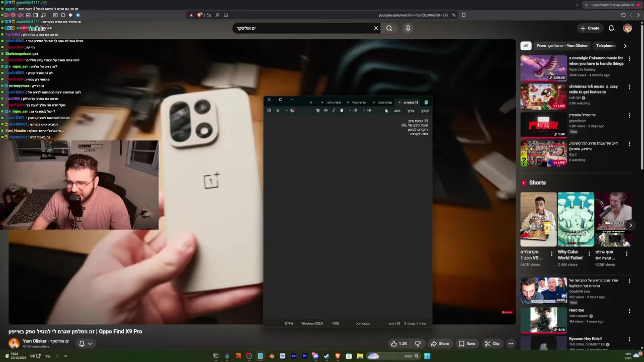Switch to the '13 כוסות מ' Notepad tab

coord(409,103)
